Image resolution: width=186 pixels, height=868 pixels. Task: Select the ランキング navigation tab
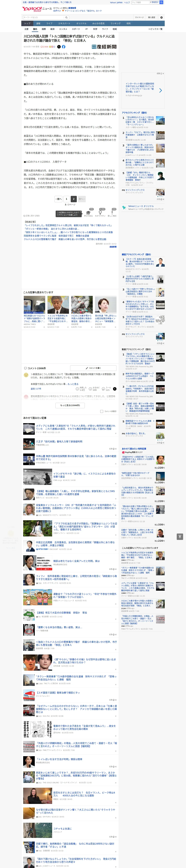pos(115,24)
